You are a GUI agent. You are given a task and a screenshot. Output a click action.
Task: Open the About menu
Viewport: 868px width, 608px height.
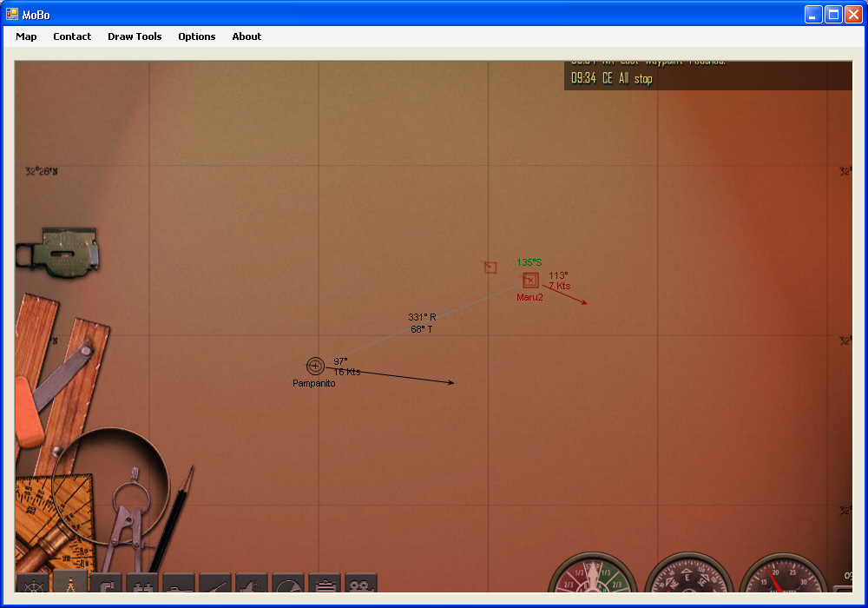pyautogui.click(x=247, y=36)
